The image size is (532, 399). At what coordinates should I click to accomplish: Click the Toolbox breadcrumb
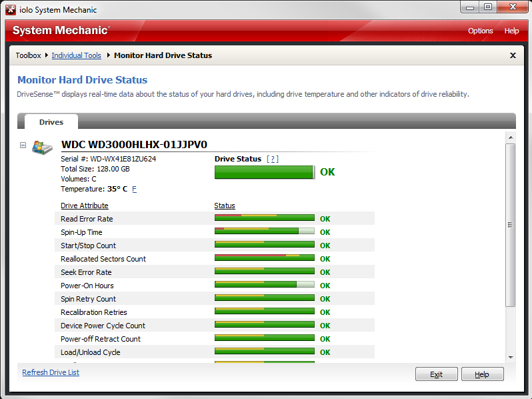coord(28,55)
